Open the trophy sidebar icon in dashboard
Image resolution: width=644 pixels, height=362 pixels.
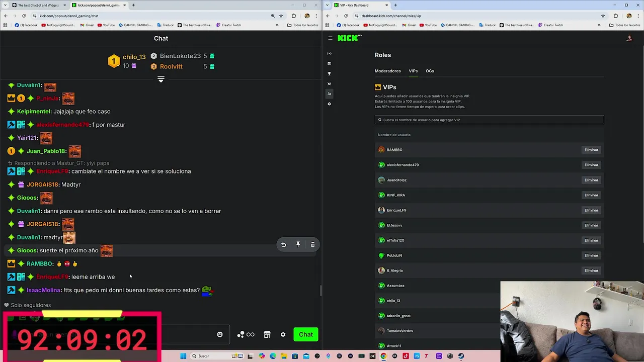coord(329,73)
